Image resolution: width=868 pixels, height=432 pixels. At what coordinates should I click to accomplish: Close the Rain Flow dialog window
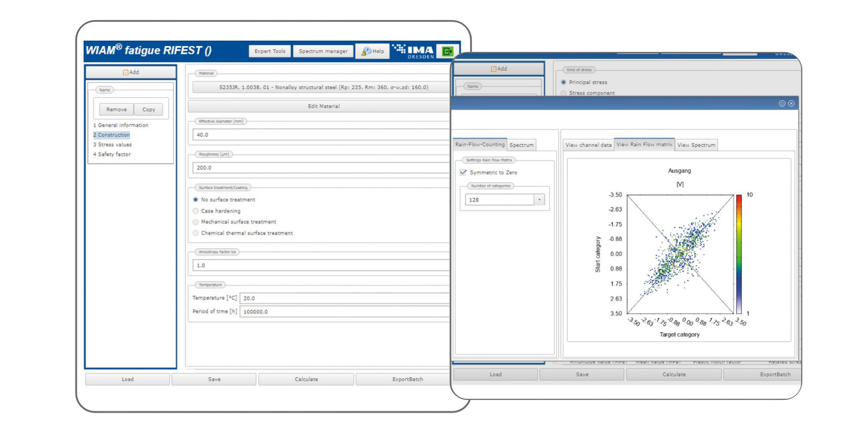tap(791, 103)
